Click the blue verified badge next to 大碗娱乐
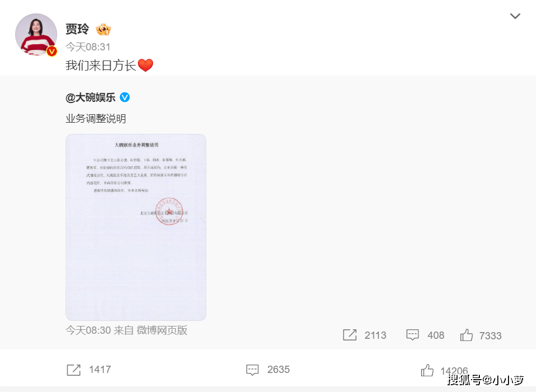Screen dimensions: 536x392 coord(125,97)
